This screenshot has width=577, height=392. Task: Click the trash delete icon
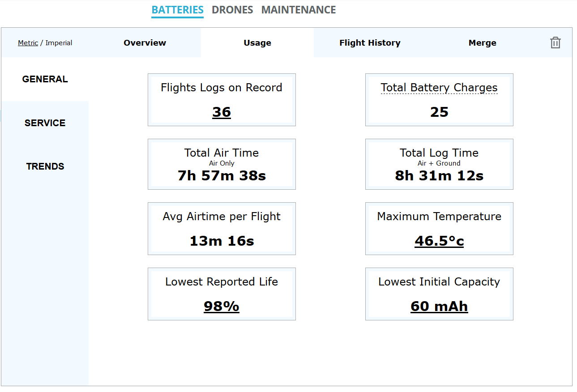[555, 43]
